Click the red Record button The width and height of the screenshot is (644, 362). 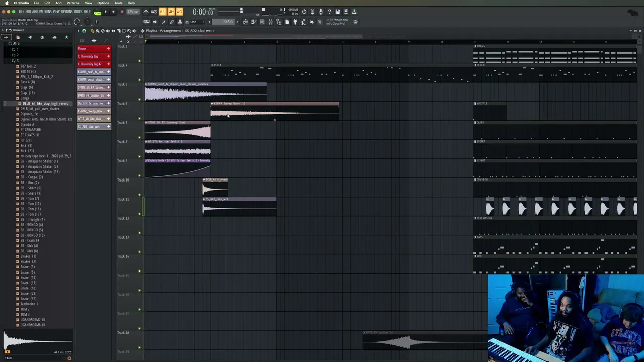tap(122, 12)
